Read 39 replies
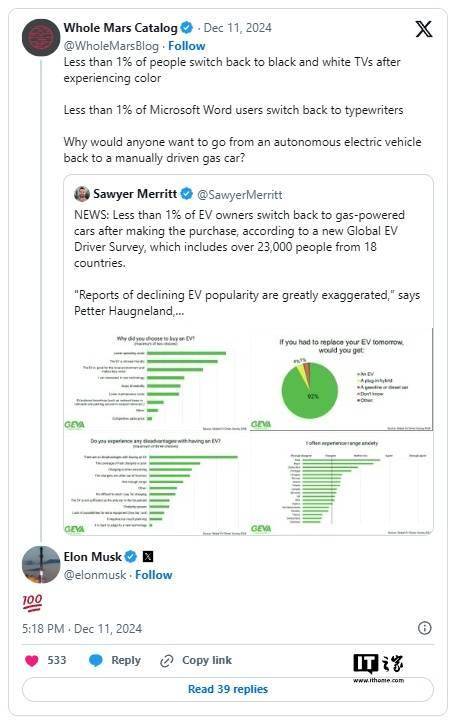 228,689
